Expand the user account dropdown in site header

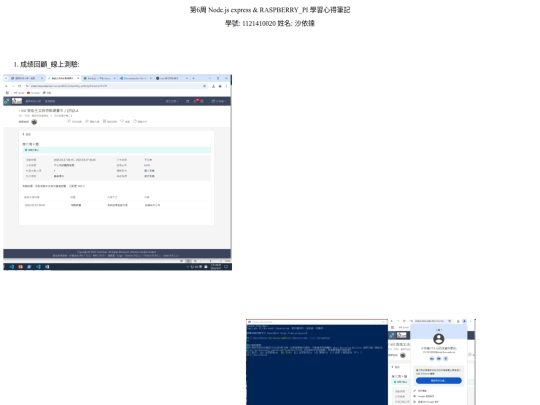pyautogui.click(x=219, y=101)
